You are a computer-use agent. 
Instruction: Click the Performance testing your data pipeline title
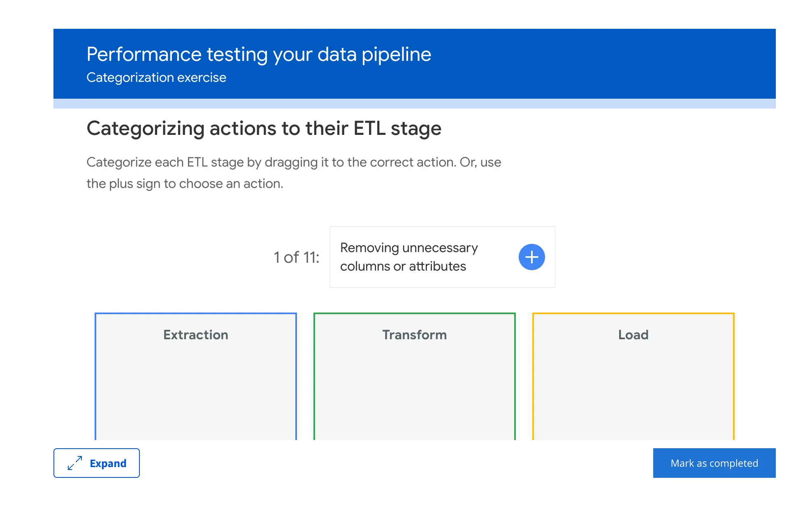point(259,54)
